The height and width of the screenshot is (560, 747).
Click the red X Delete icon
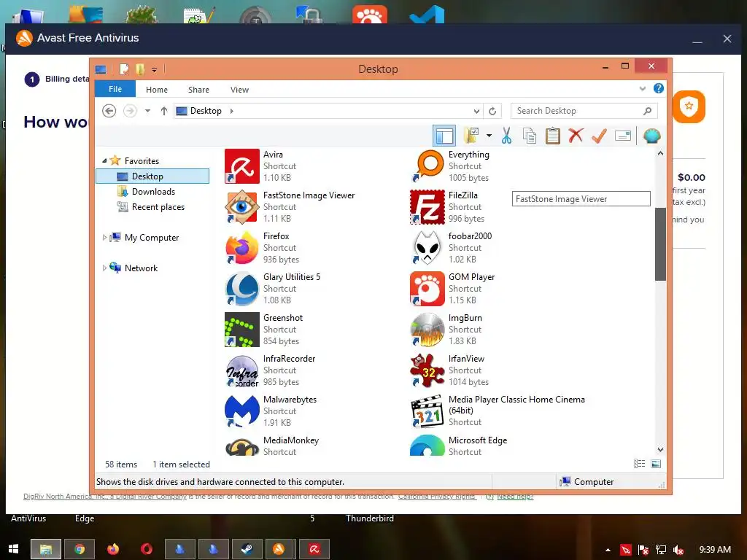point(576,136)
